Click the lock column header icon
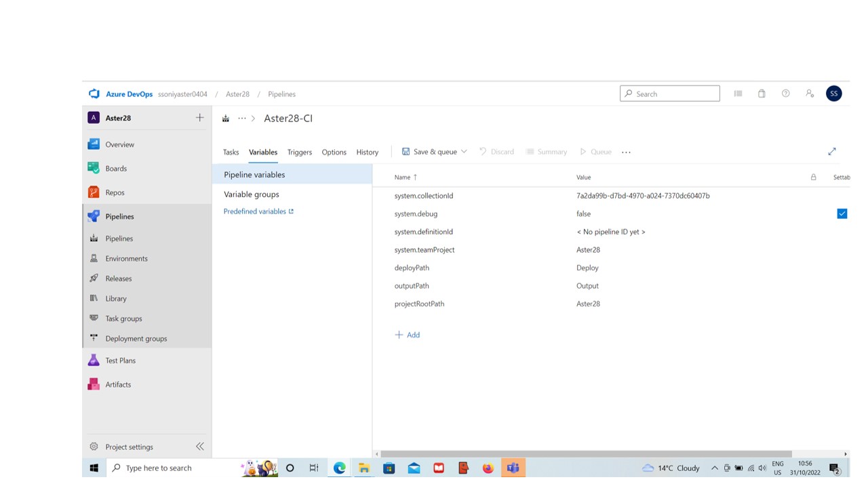 (x=813, y=177)
